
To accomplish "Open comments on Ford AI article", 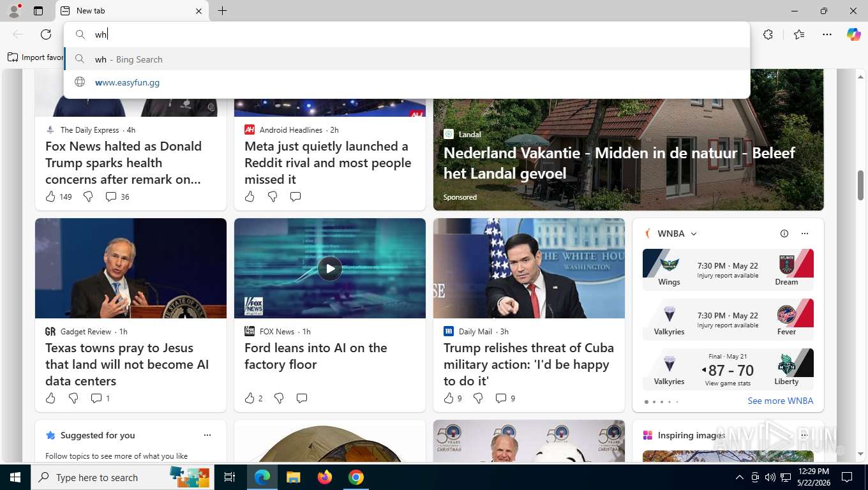I will click(x=302, y=398).
